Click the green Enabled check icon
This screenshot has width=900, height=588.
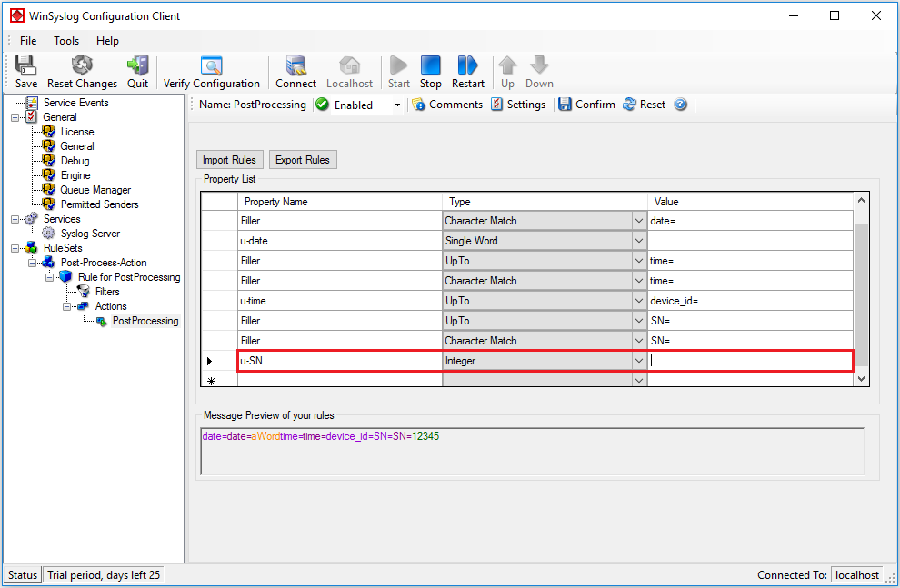click(x=323, y=105)
